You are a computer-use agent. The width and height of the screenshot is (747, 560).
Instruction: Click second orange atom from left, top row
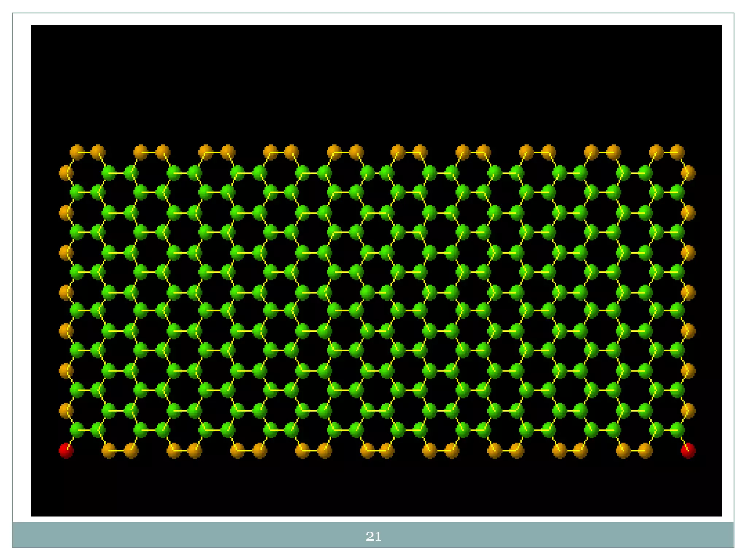(98, 152)
